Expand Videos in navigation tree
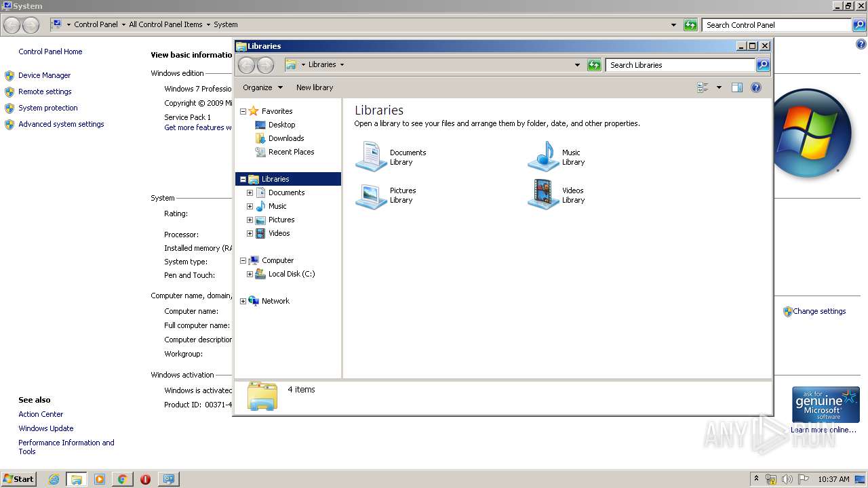This screenshot has height=488, width=868. tap(250, 233)
